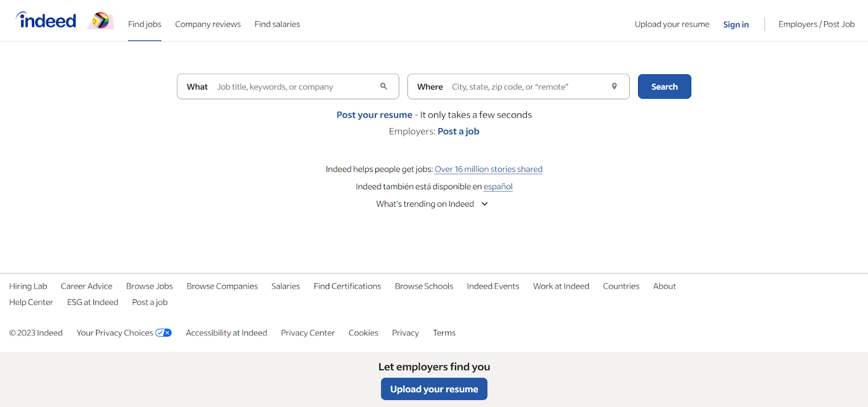Click Post your resume link
Screen dimensions: 868x407
(374, 115)
